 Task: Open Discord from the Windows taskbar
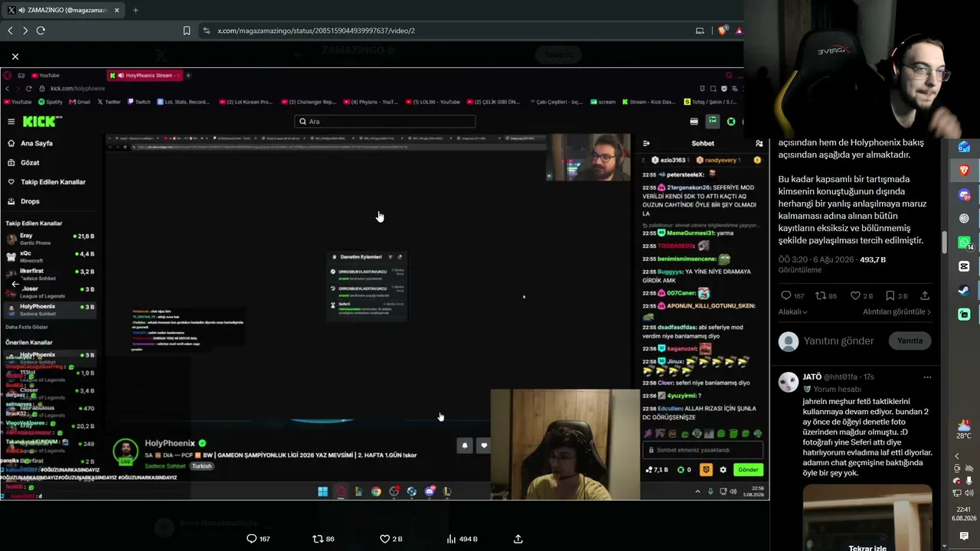pos(964,194)
